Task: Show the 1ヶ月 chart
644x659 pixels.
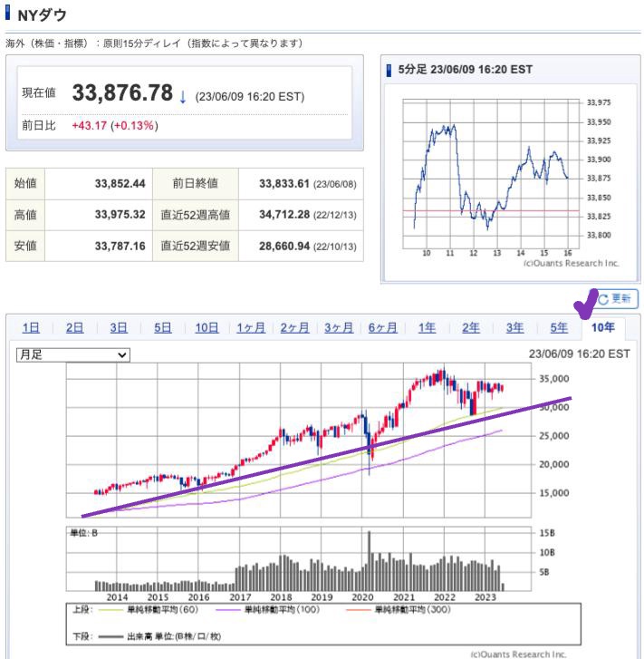Action: click(x=251, y=328)
